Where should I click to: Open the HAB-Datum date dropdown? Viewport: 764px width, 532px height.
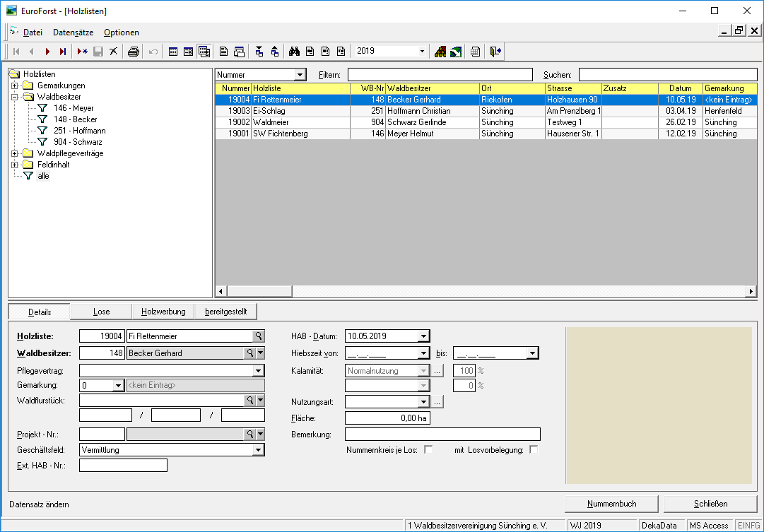(424, 336)
